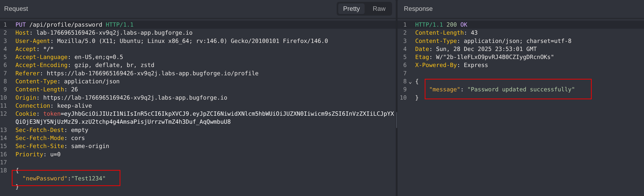Screen dimensions: 644x196
Task: Click the Origin header URL value
Action: tap(135, 98)
